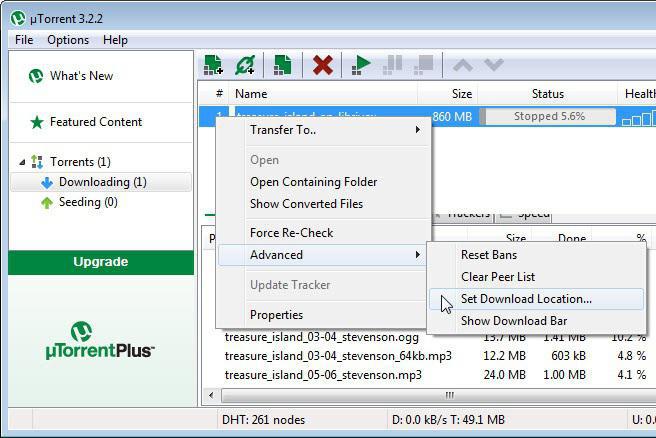This screenshot has height=438, width=656.
Task: Sort by the Status column header
Action: tap(547, 94)
